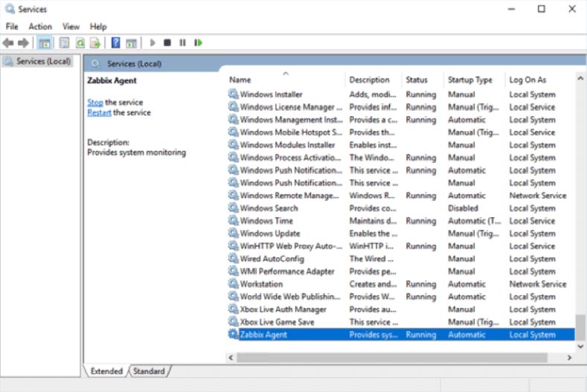The image size is (587, 392).
Task: Open the View menu
Action: point(71,27)
